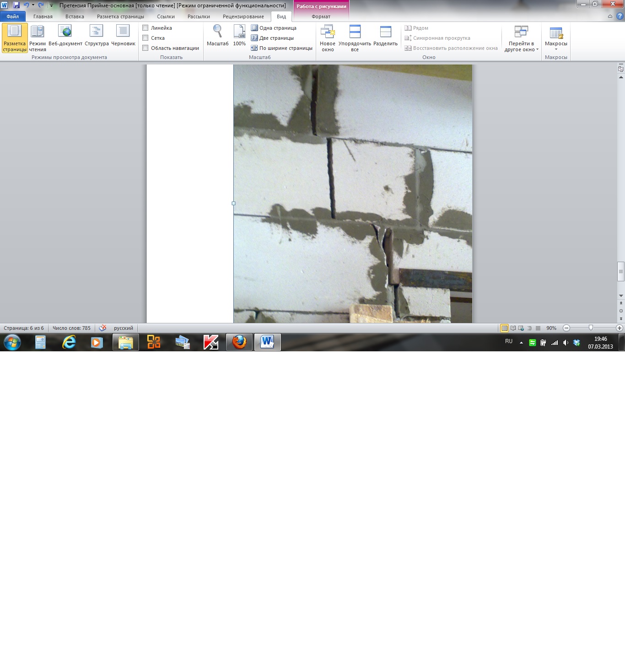Image resolution: width=625 pixels, height=672 pixels.
Task: Click Undo in Quick Access Toolbar
Action: pyautogui.click(x=26, y=5)
